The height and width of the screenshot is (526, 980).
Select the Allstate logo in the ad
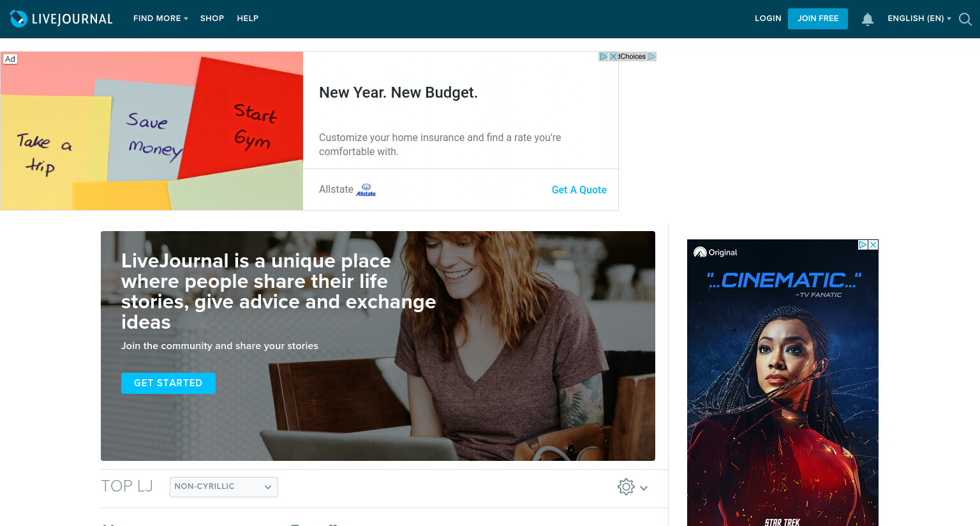point(366,190)
